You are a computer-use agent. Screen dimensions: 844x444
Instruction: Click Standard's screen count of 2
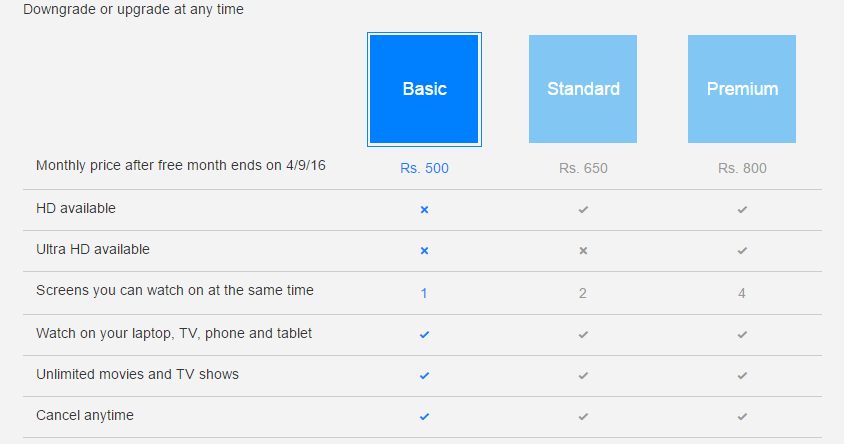pyautogui.click(x=582, y=293)
